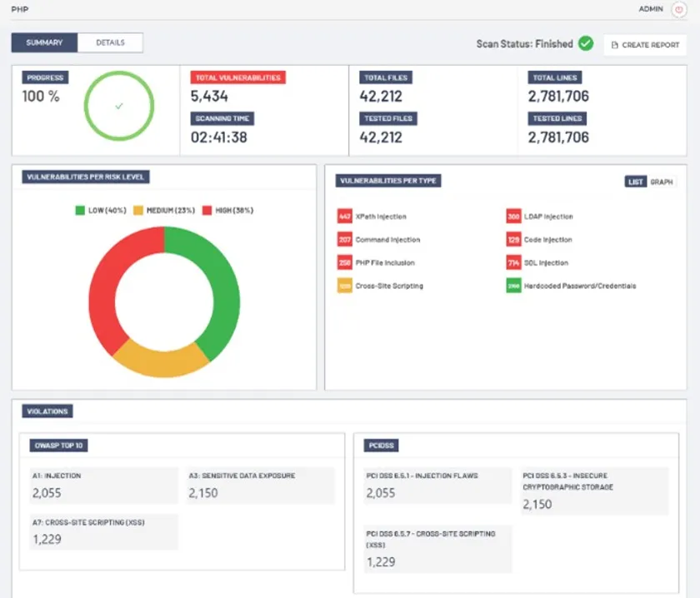Toggle the MEDIUM legend entry in chart

pyautogui.click(x=162, y=210)
